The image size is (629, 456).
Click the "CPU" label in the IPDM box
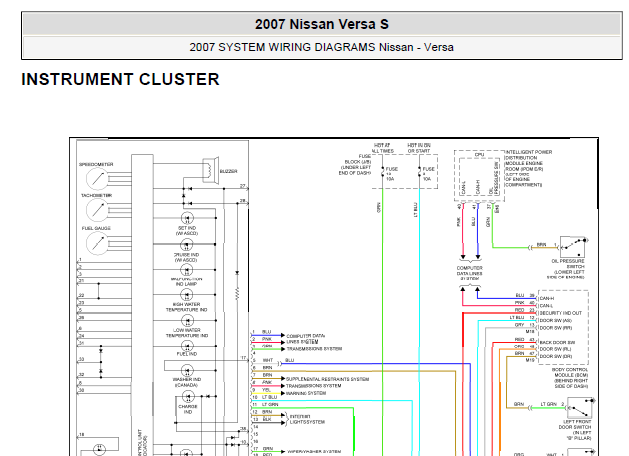coord(479,154)
